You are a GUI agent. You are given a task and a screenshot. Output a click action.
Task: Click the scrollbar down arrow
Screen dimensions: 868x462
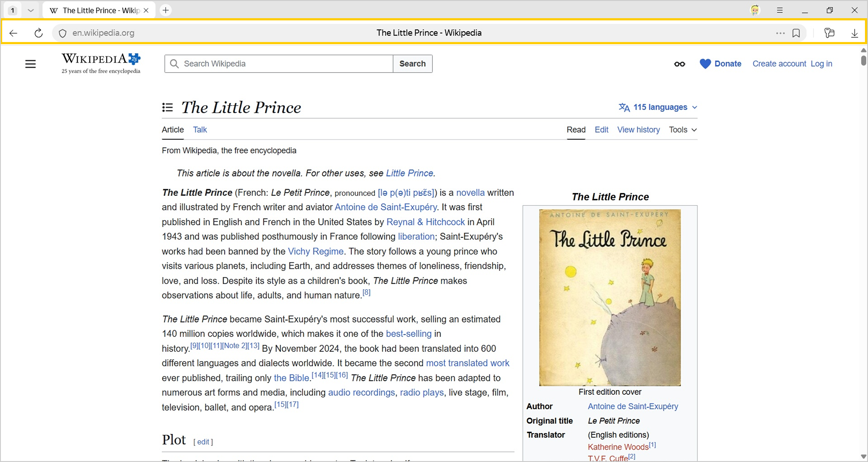(863, 457)
